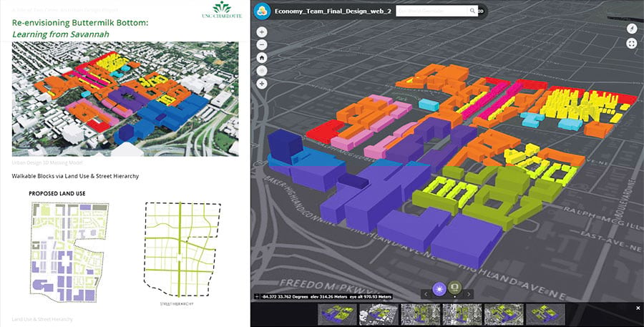644x327 pixels.
Task: Open the 3D massing model aerial image
Action: (x=125, y=99)
